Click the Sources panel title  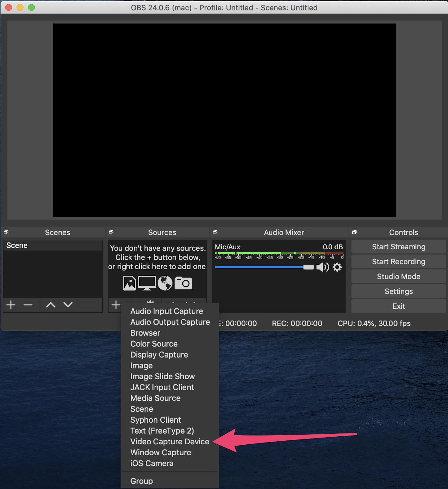162,232
